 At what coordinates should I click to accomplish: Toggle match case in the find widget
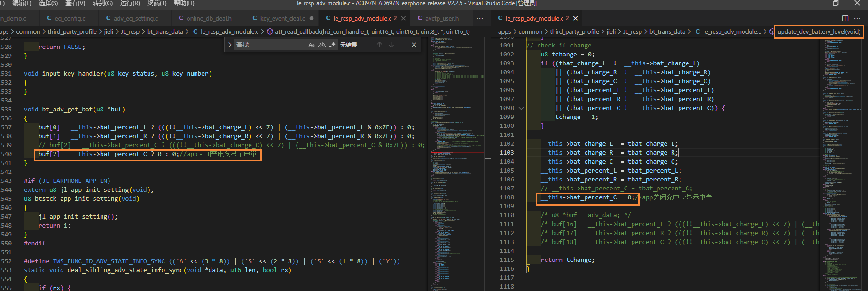pos(312,45)
